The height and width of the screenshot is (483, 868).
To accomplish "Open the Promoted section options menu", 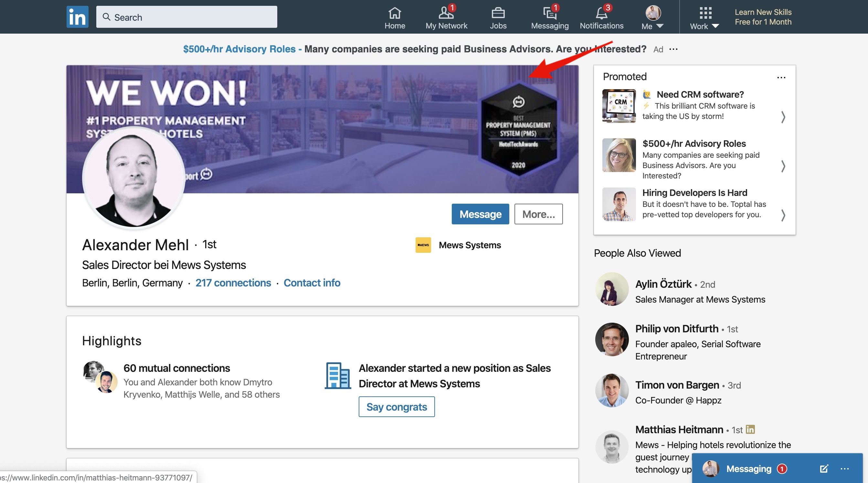I will point(781,78).
